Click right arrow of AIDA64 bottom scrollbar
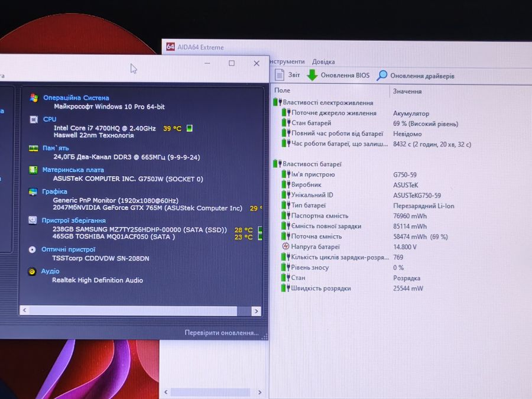The image size is (532, 399). [x=260, y=392]
